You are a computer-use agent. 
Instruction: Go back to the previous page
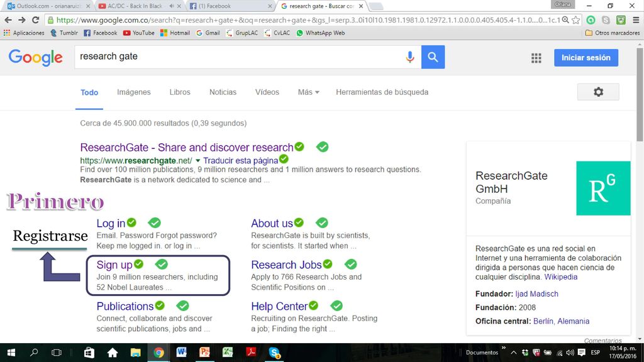pos(8,20)
